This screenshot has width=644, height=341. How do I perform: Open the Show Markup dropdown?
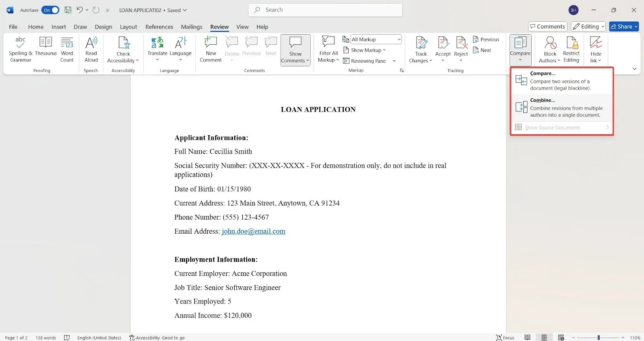click(364, 50)
